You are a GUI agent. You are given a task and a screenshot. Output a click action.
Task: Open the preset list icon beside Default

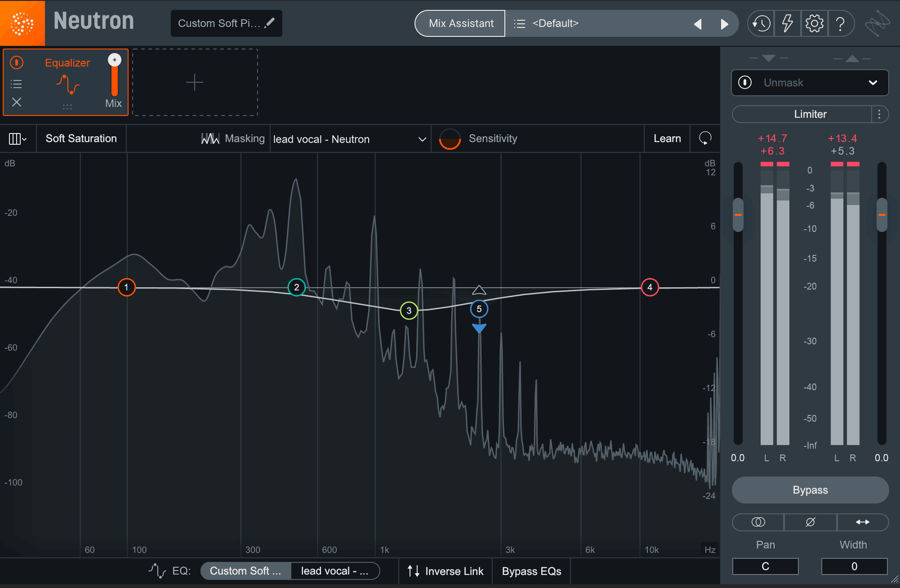[519, 23]
